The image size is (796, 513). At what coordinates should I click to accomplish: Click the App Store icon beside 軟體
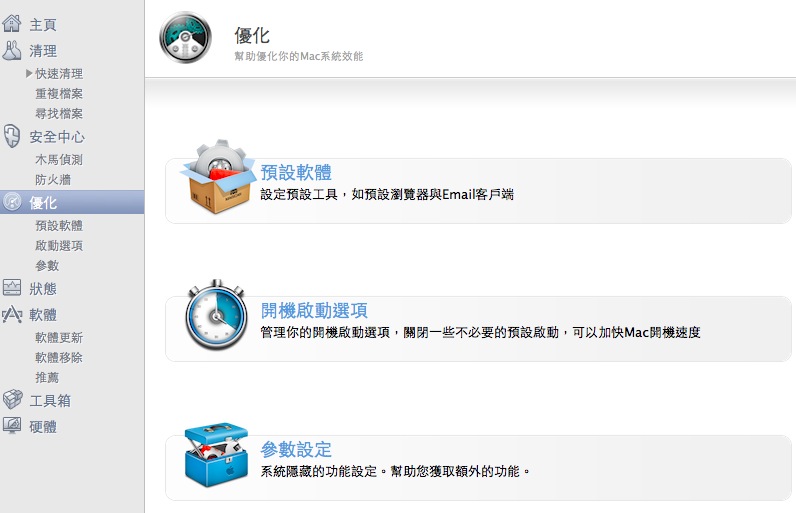click(12, 315)
